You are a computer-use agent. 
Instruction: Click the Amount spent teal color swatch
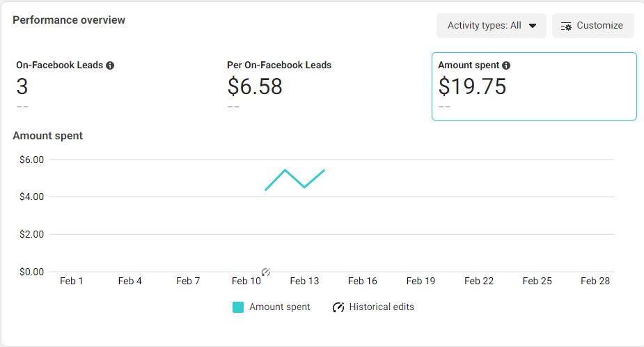(x=238, y=307)
